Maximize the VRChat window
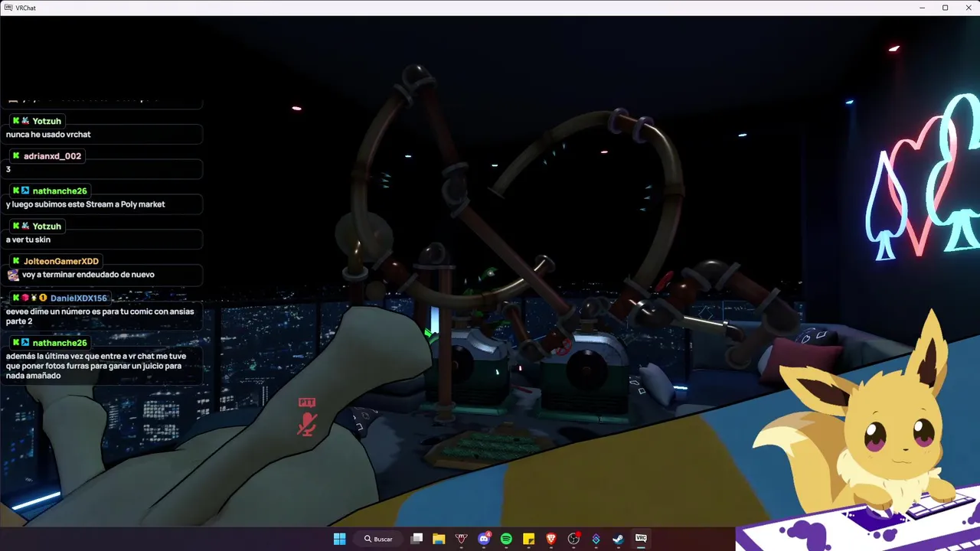 pyautogui.click(x=945, y=8)
